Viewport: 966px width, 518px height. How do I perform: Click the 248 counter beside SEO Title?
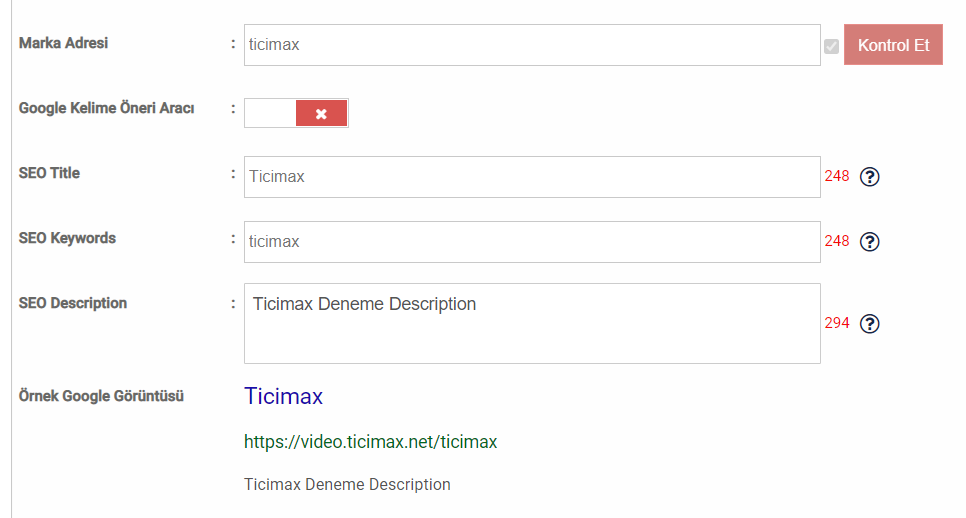point(837,177)
